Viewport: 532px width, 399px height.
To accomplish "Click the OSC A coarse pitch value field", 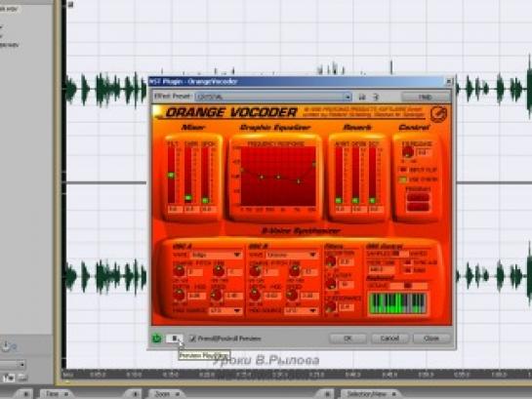I will click(x=195, y=272).
